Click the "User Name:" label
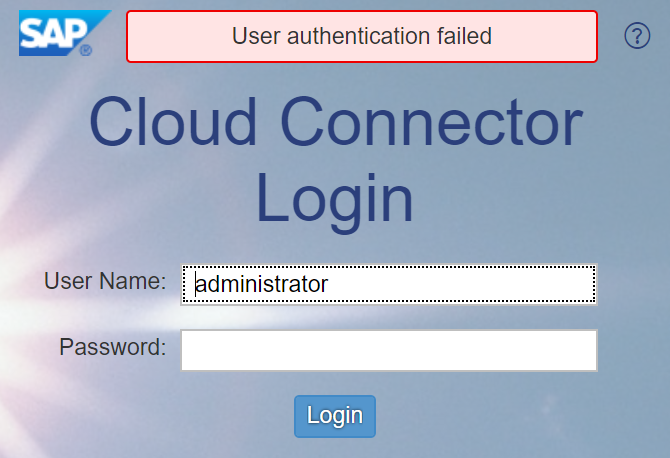The width and height of the screenshot is (670, 458). 105,281
